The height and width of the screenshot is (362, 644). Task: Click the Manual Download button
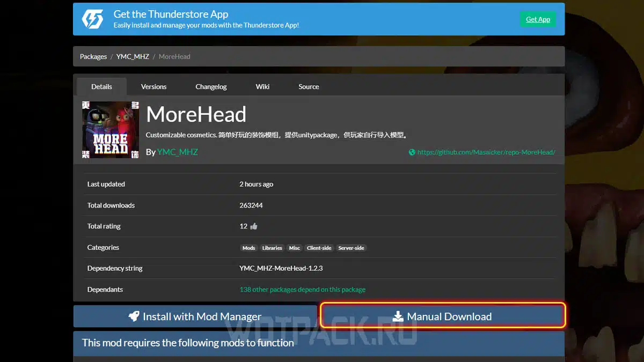click(x=443, y=315)
